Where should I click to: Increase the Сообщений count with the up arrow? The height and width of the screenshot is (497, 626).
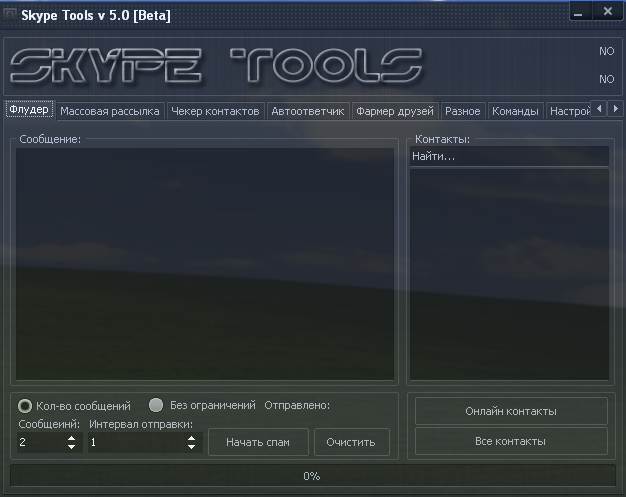71,437
